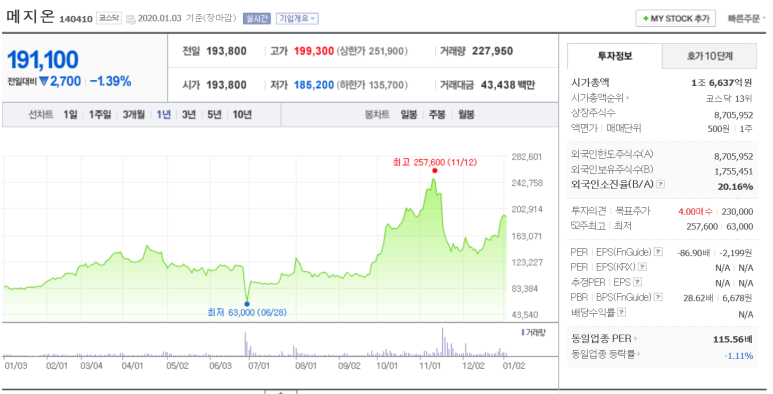Click help icon beside PER EPS(FnGuide)
The width and height of the screenshot is (773, 394).
658,252
